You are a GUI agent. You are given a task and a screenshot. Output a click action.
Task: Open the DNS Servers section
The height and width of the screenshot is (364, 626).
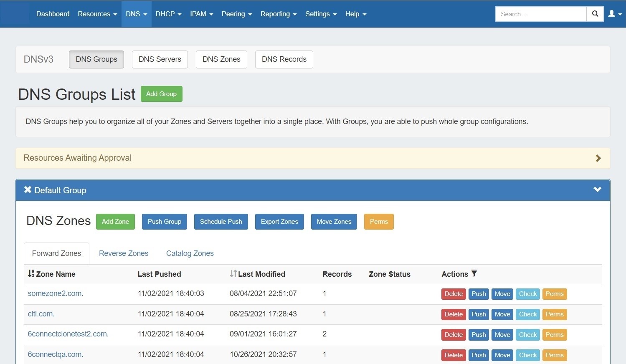coord(160,59)
